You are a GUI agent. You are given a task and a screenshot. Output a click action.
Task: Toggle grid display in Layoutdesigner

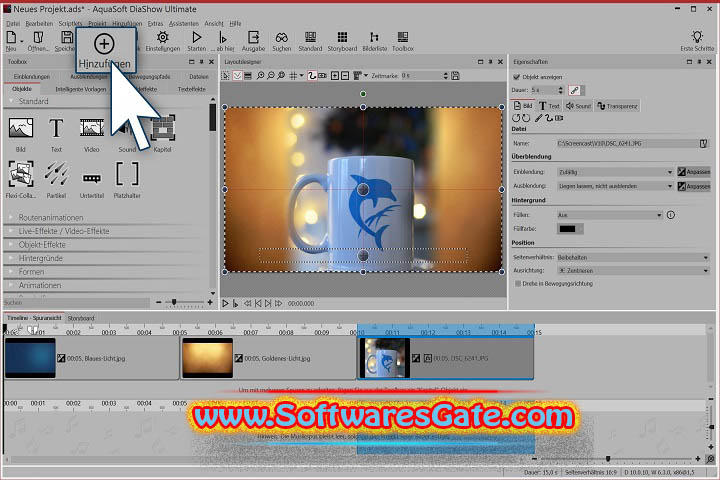pyautogui.click(x=293, y=76)
